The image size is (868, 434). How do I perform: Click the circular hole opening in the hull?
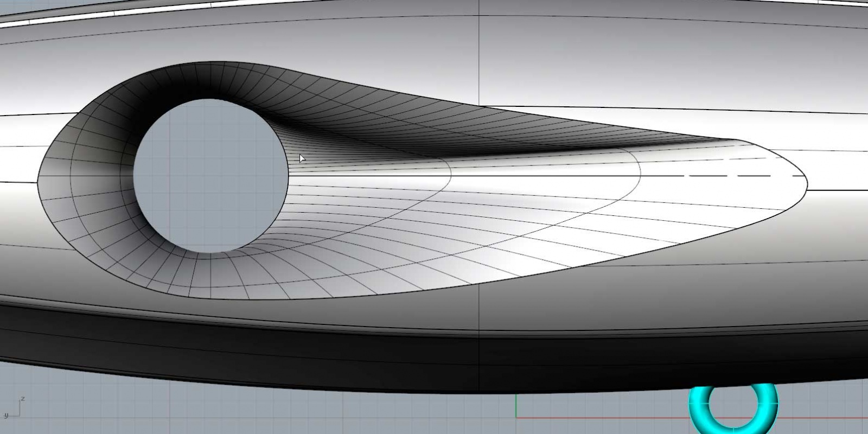coord(210,176)
